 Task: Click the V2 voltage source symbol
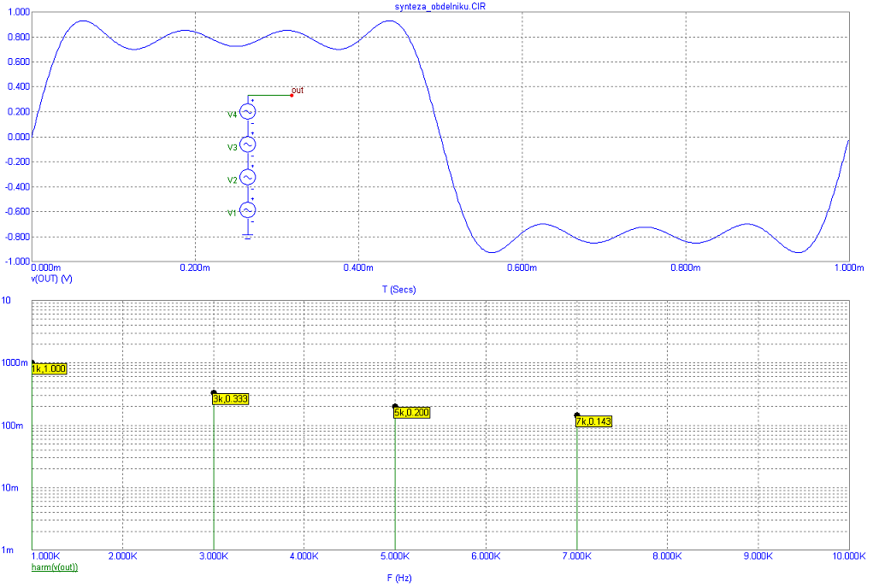[248, 178]
